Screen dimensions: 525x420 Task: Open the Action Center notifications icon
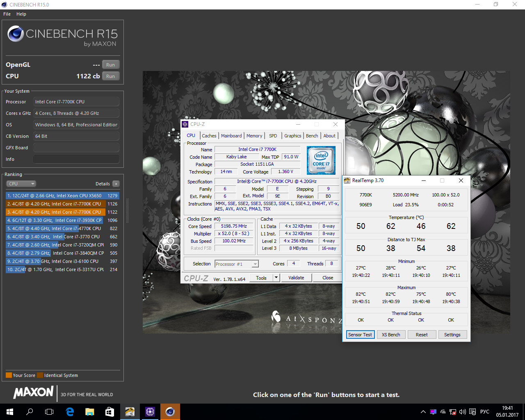pos(472,412)
